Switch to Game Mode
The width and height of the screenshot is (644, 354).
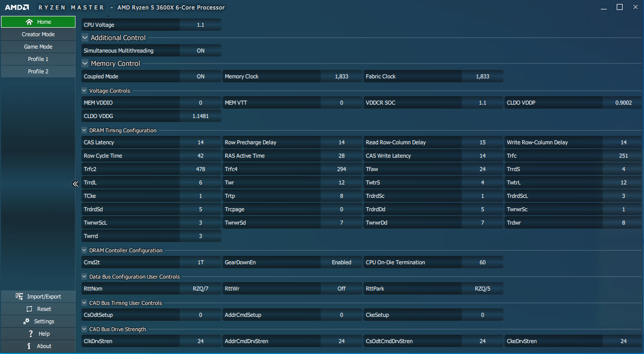click(x=38, y=47)
